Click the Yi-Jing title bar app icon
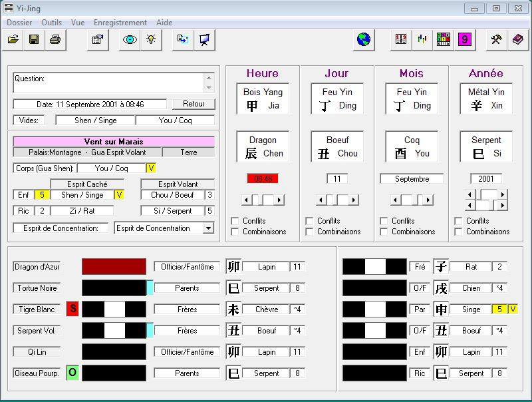 tap(9, 8)
